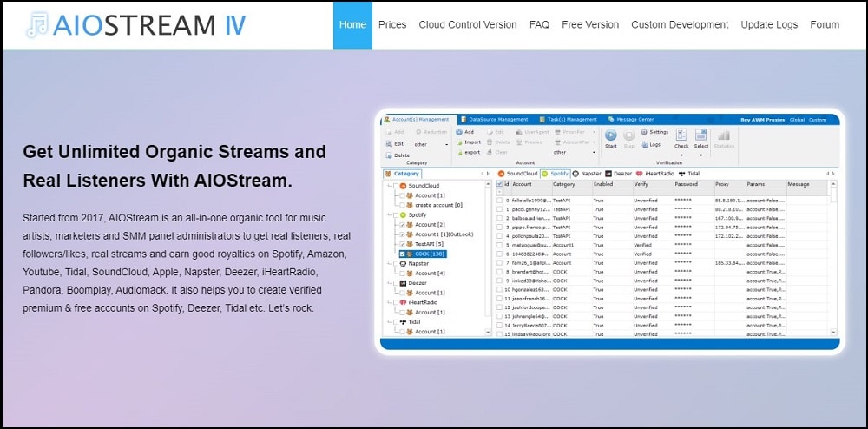Open the FAQ page
This screenshot has height=429, width=868.
coord(539,25)
